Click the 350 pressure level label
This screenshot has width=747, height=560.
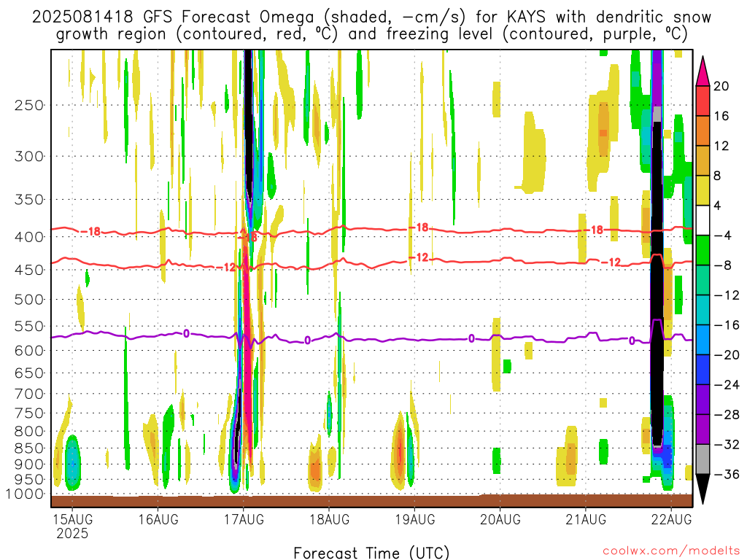tap(29, 199)
